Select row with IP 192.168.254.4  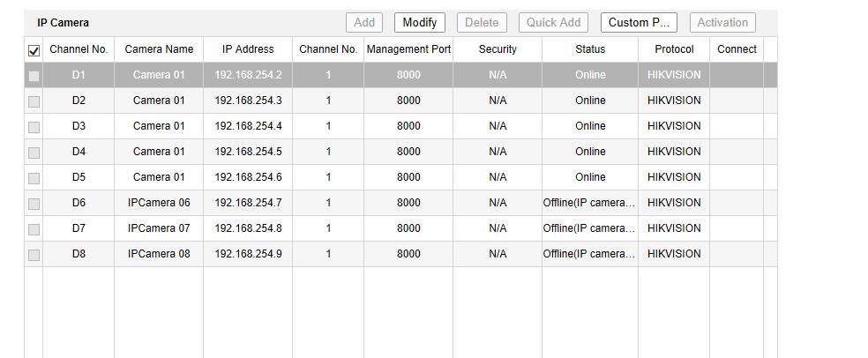[x=248, y=126]
